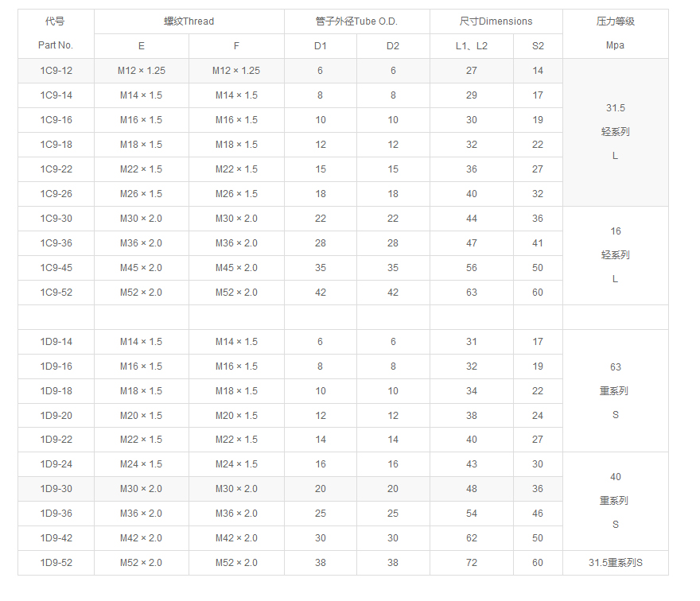
Task: Select the L1、L2 sub-header
Action: [471, 46]
